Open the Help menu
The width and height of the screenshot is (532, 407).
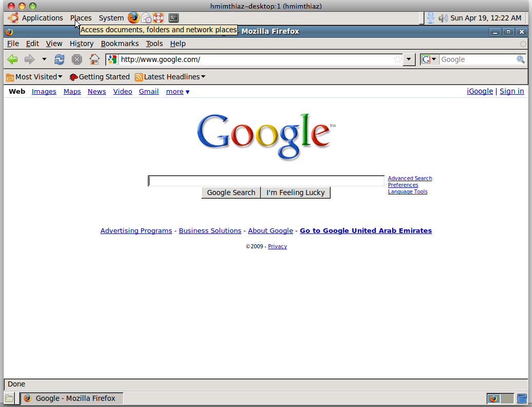coord(178,44)
